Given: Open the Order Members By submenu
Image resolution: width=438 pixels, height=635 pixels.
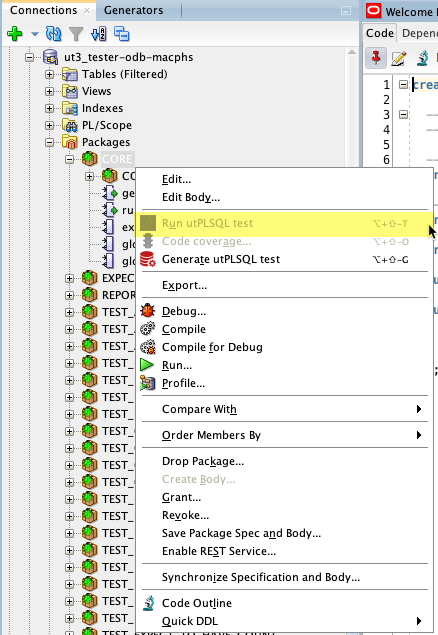Looking at the screenshot, I should click(x=285, y=435).
